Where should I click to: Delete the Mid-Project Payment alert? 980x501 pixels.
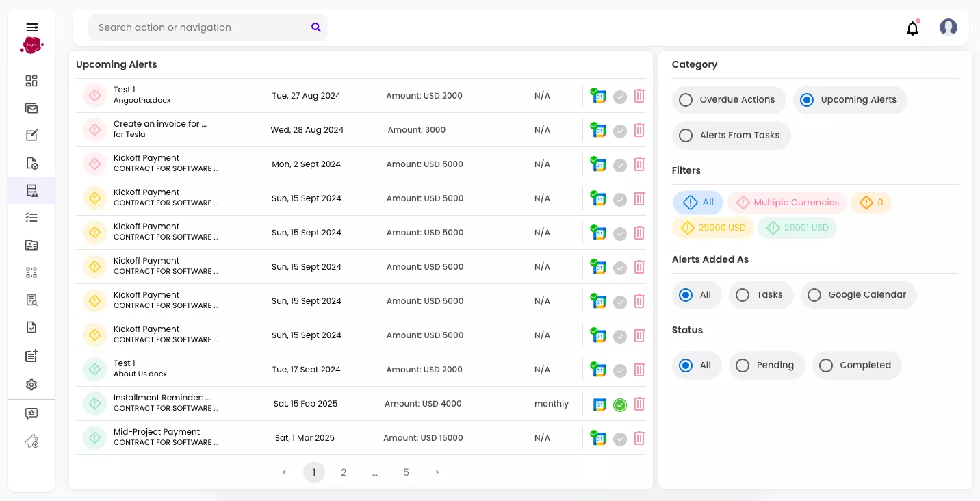pyautogui.click(x=639, y=438)
